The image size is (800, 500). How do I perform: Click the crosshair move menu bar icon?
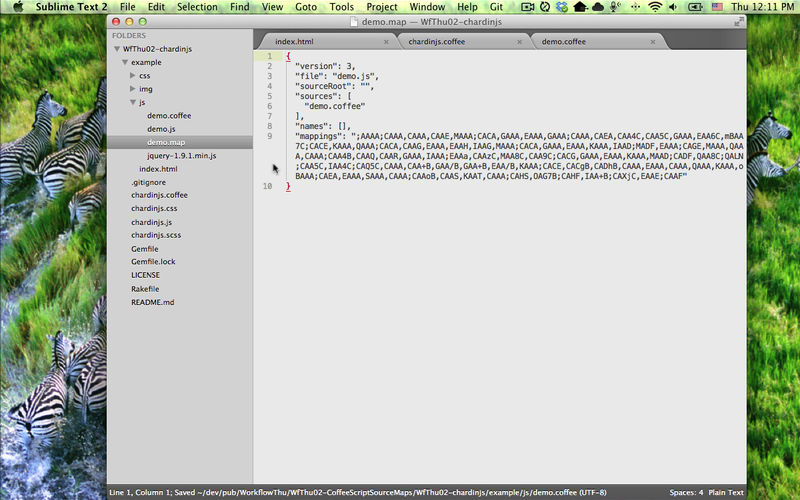(635, 7)
